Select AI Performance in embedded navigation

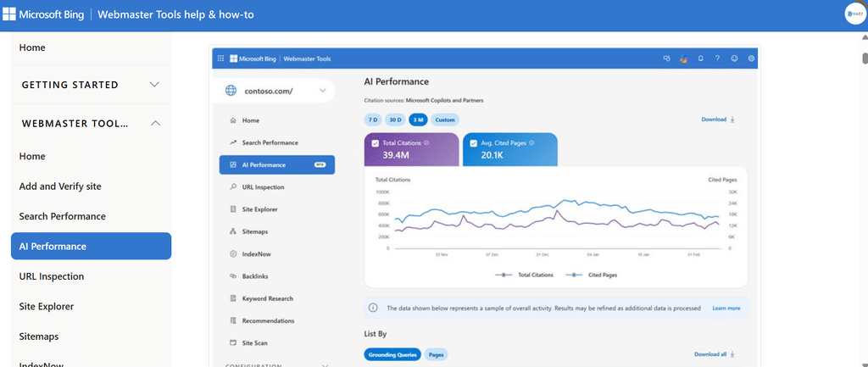coord(277,164)
